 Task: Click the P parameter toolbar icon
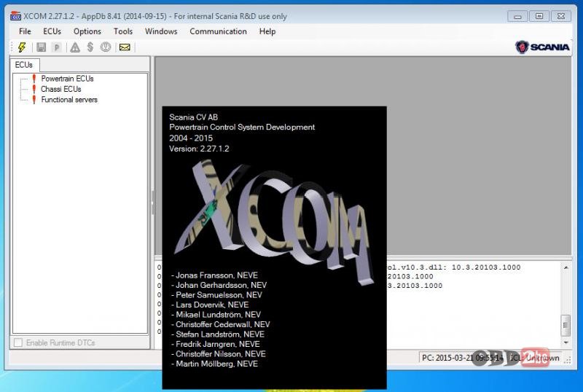(57, 47)
